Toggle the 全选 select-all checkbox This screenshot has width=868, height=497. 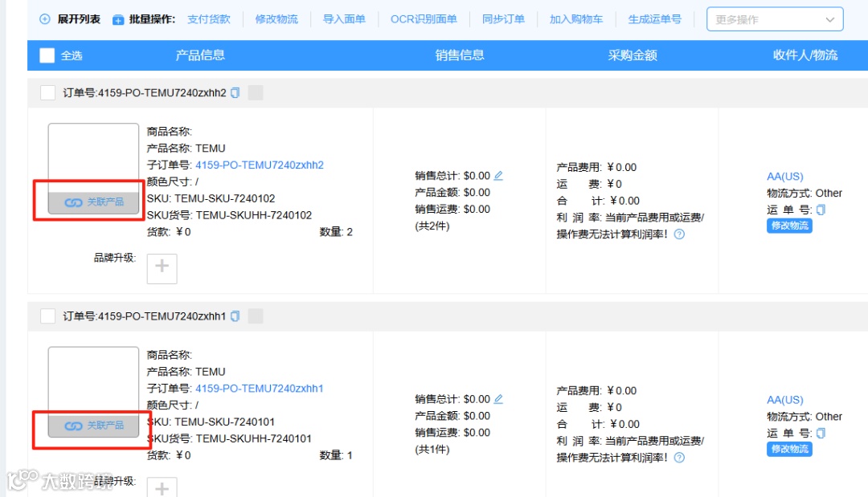[x=47, y=55]
